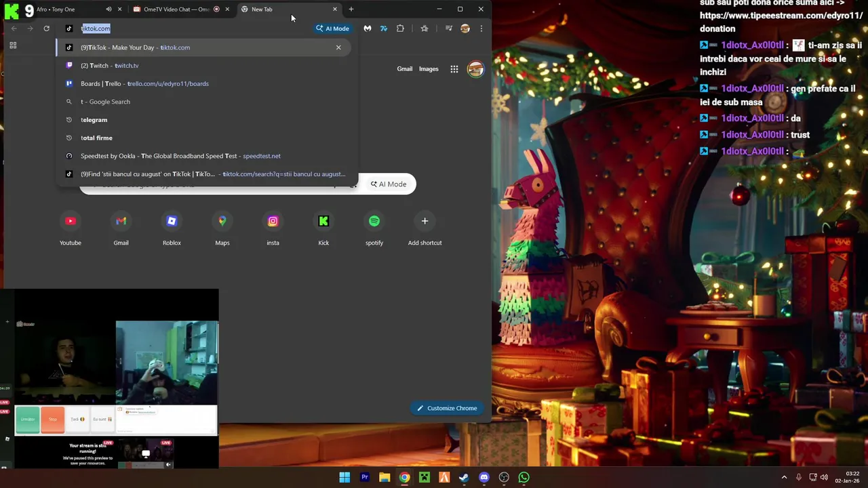Open the Gmail link at top
Viewport: 868px width, 488px height.
(405, 68)
